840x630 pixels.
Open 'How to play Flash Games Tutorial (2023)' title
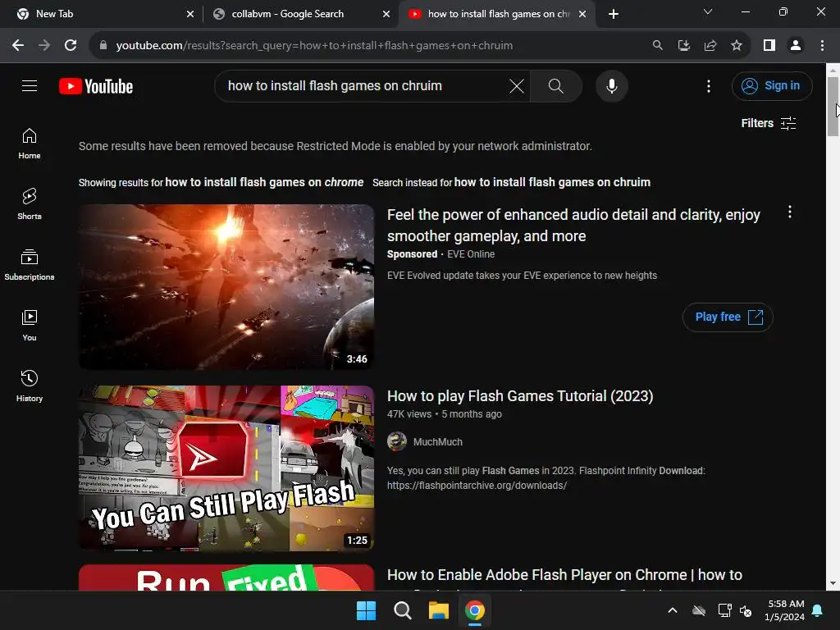(519, 396)
